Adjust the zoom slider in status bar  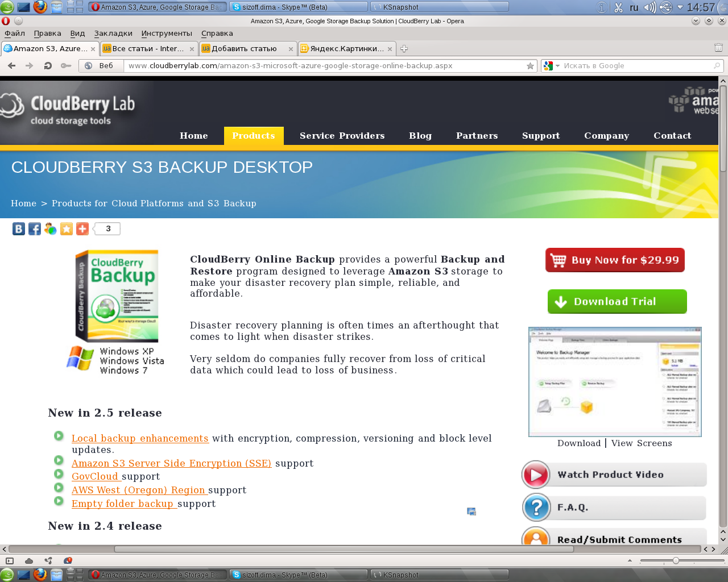coord(676,561)
